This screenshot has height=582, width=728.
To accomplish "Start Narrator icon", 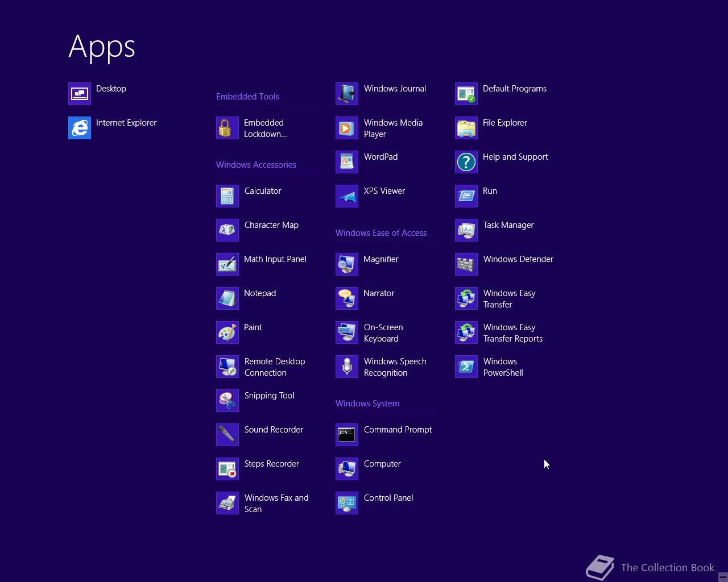I will coord(347,298).
